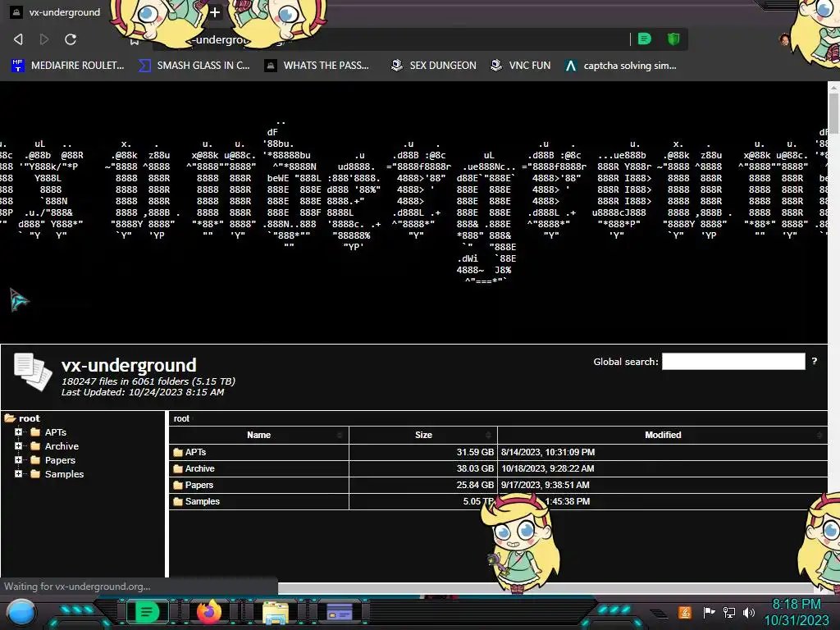
Task: Click the APTs row folder icon
Action: click(x=178, y=452)
